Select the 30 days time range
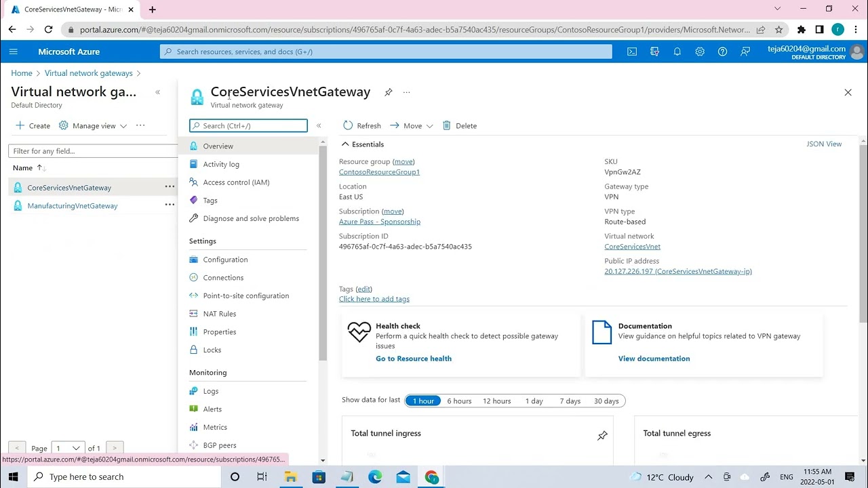 click(606, 401)
